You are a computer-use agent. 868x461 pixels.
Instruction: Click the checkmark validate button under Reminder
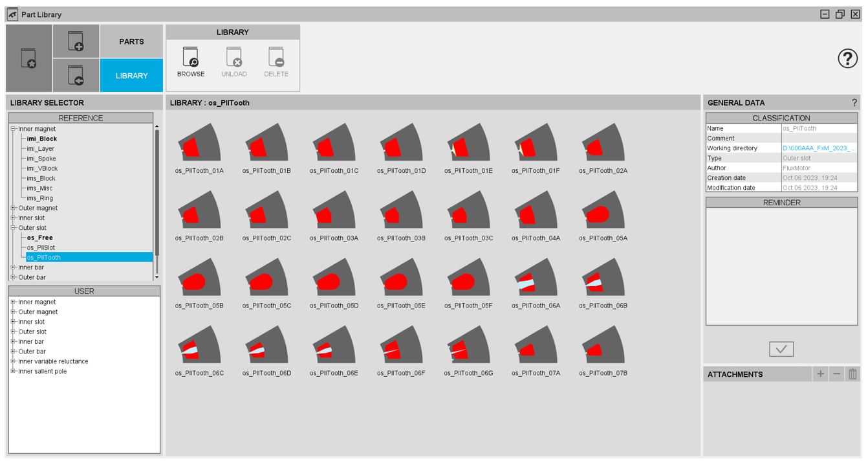point(781,349)
